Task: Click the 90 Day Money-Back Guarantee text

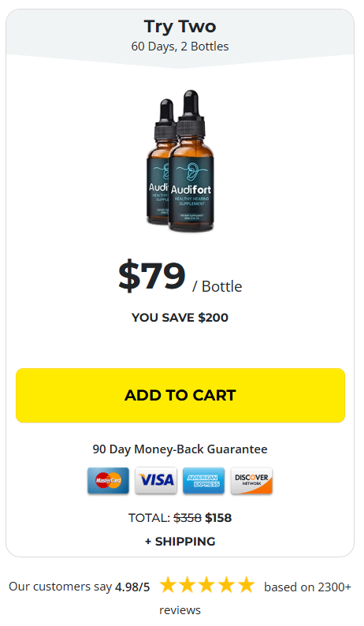Action: coord(180,449)
